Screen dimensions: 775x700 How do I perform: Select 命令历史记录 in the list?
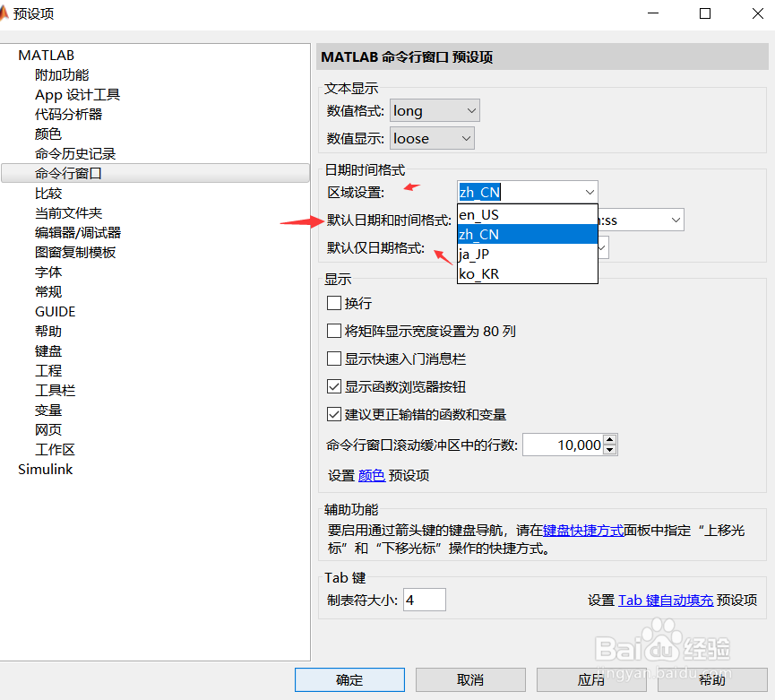(75, 154)
